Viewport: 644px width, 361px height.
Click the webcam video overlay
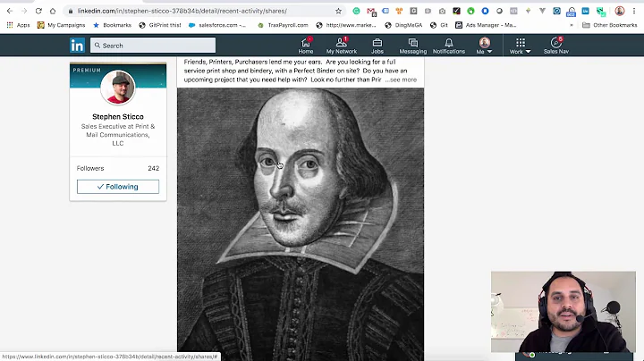pos(563,311)
